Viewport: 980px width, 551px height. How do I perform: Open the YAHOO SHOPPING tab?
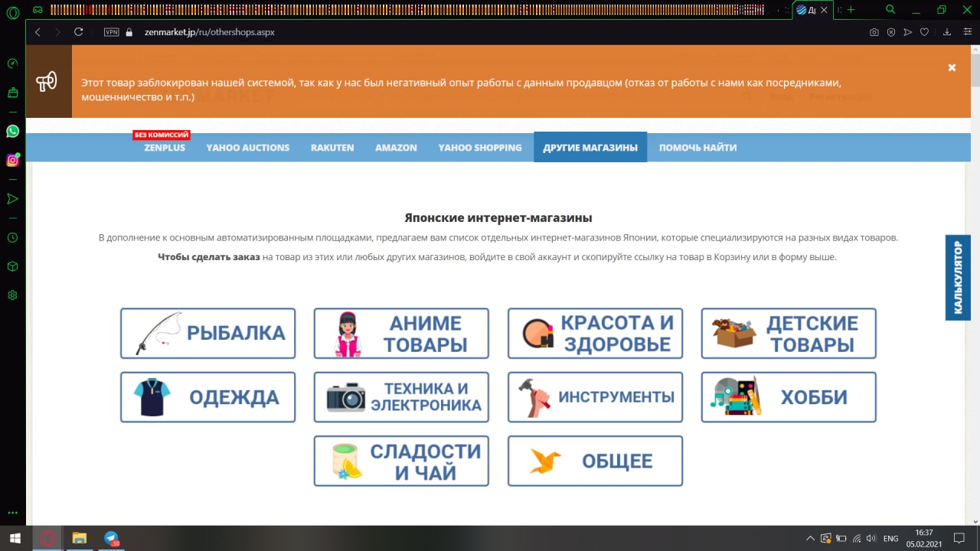[x=480, y=148]
